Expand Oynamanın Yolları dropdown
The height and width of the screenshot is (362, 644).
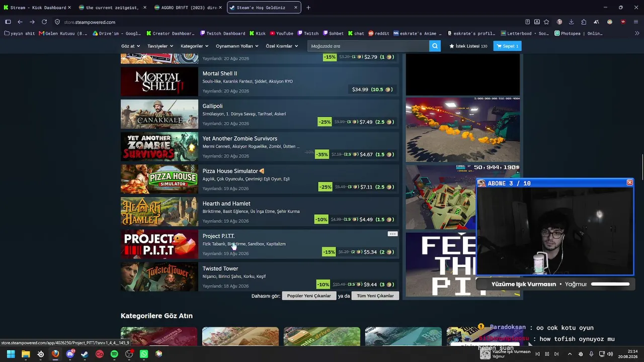(x=237, y=46)
